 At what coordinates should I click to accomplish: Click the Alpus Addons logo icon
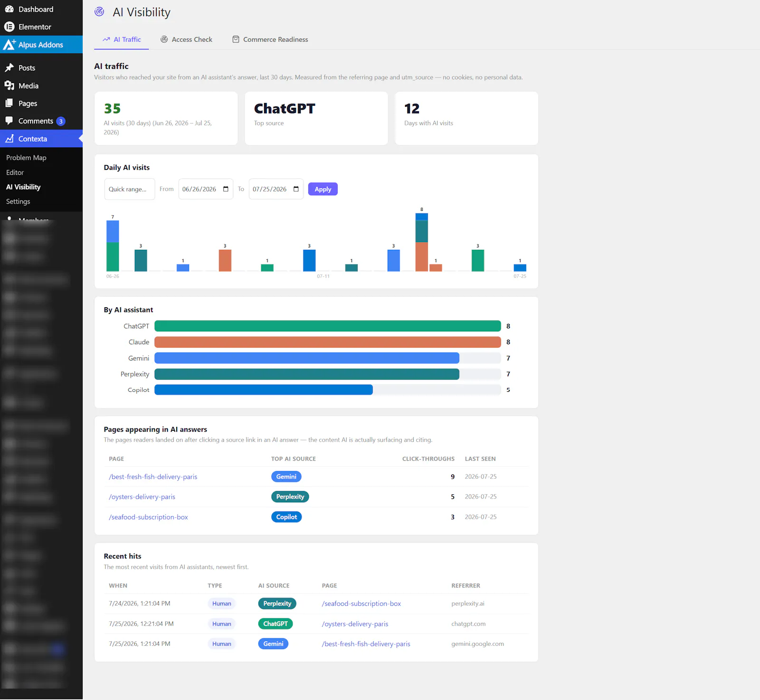(x=9, y=45)
